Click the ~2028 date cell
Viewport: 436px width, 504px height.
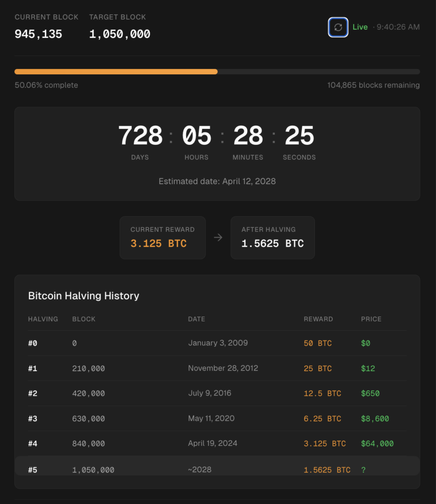[200, 470]
